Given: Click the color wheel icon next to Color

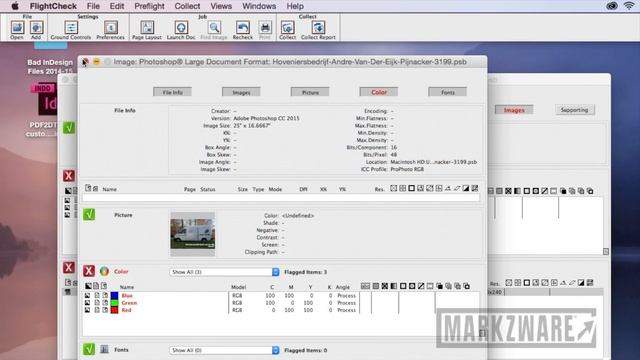Looking at the screenshot, I should pos(104,271).
